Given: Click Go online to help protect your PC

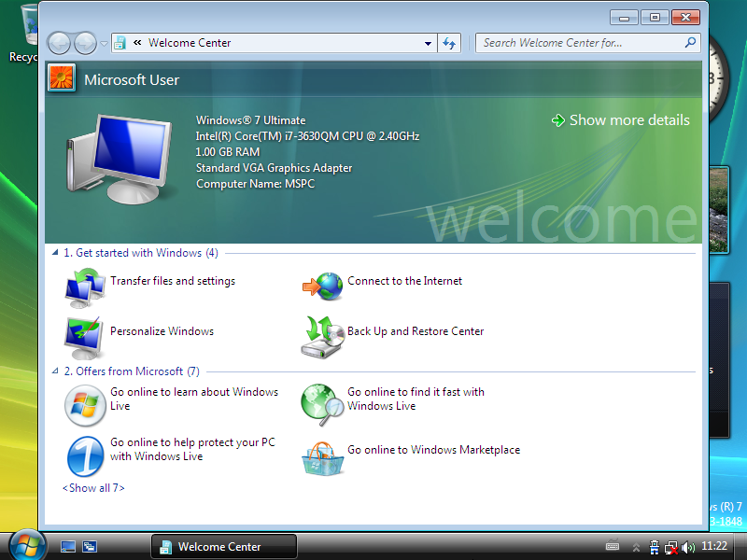Looking at the screenshot, I should tap(192, 450).
